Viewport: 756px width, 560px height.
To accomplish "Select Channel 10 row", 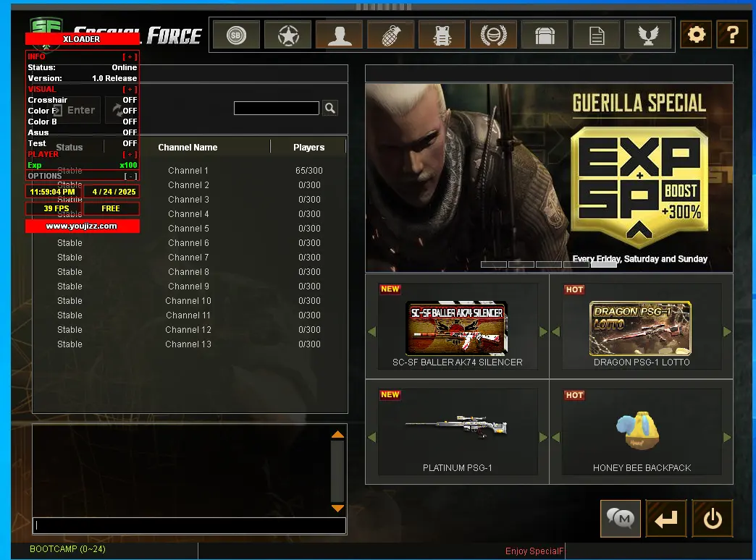I will pos(190,301).
